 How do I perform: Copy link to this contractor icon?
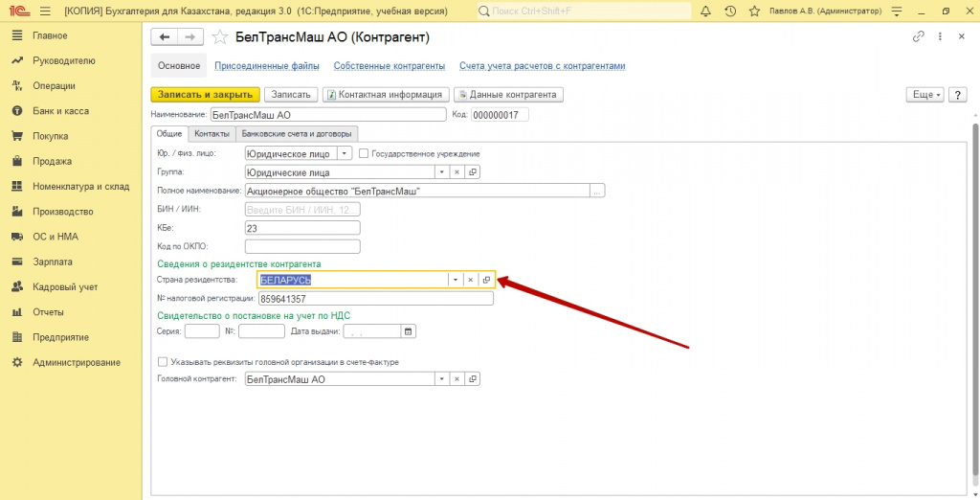pyautogui.click(x=918, y=37)
